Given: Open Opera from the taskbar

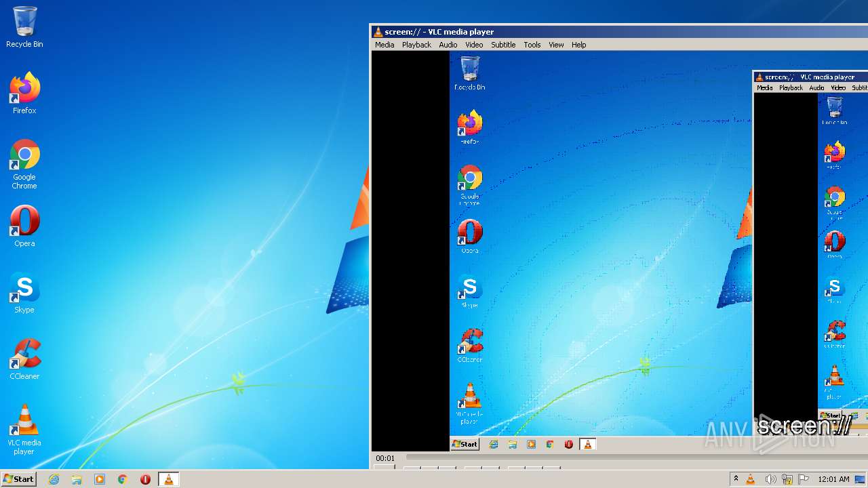Looking at the screenshot, I should [145, 479].
